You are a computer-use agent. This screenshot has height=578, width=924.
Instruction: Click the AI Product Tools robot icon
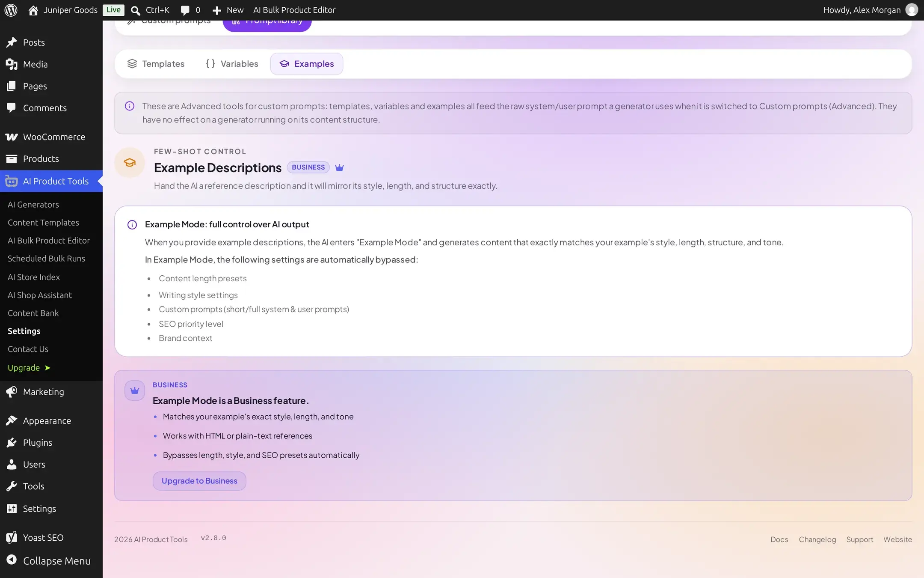(12, 181)
